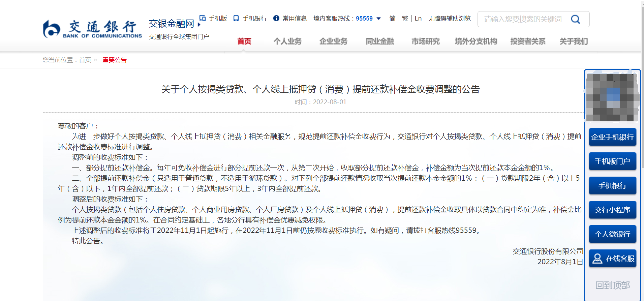Screen dimensions: 644x301
Task: Click the 手机银行 top link
Action: 254,19
